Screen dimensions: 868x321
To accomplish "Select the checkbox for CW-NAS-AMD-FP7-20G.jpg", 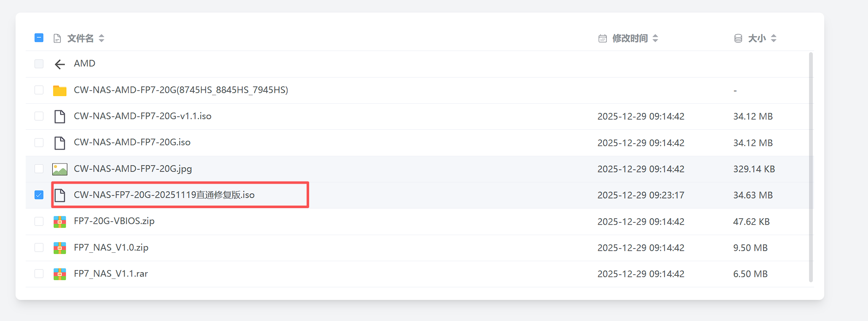I will 39,169.
